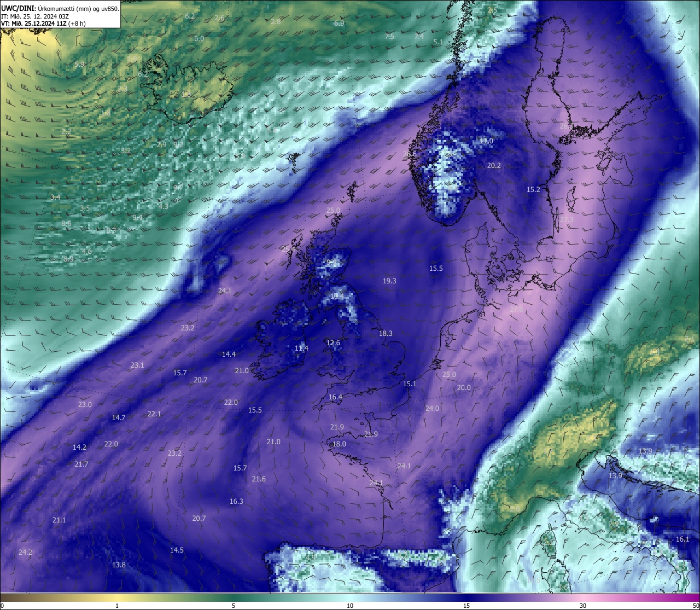Click the 15.1 value over southeast England
Image resolution: width=700 pixels, height=610 pixels.
click(410, 384)
